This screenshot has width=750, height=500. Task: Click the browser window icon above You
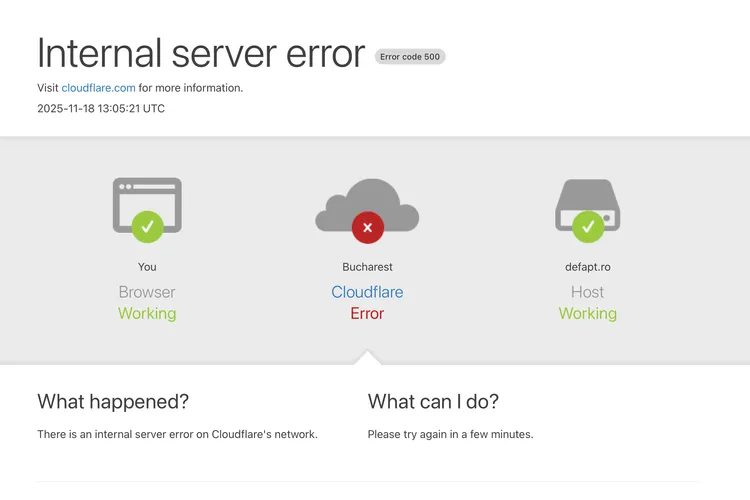point(147,205)
